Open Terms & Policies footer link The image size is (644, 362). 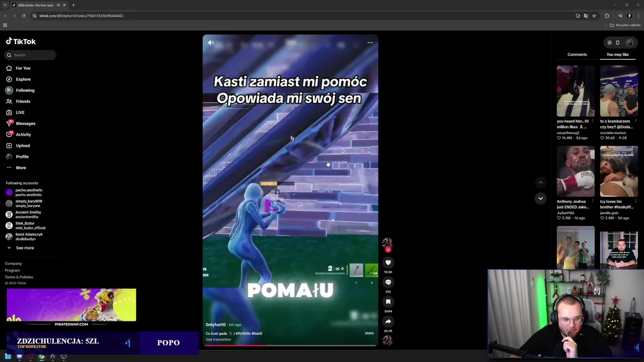click(19, 277)
